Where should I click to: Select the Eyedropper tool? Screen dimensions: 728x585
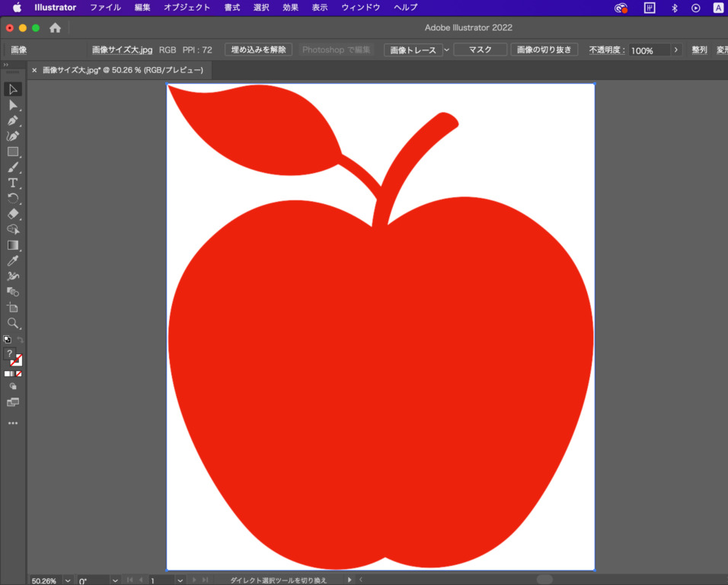click(x=12, y=261)
